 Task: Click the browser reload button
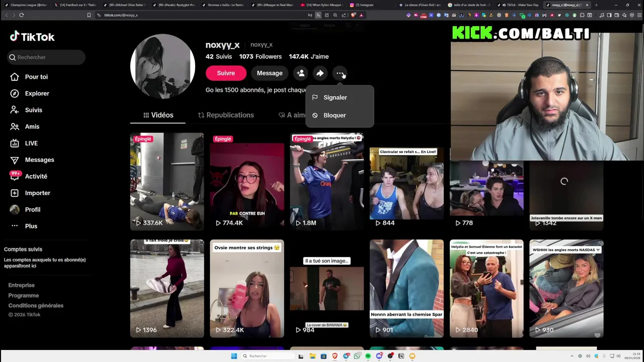pyautogui.click(x=22, y=15)
